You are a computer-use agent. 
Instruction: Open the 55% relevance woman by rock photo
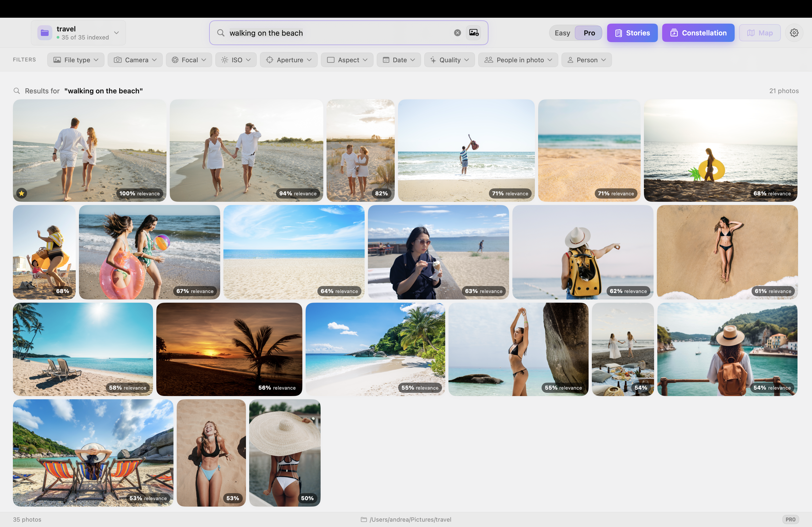click(518, 349)
